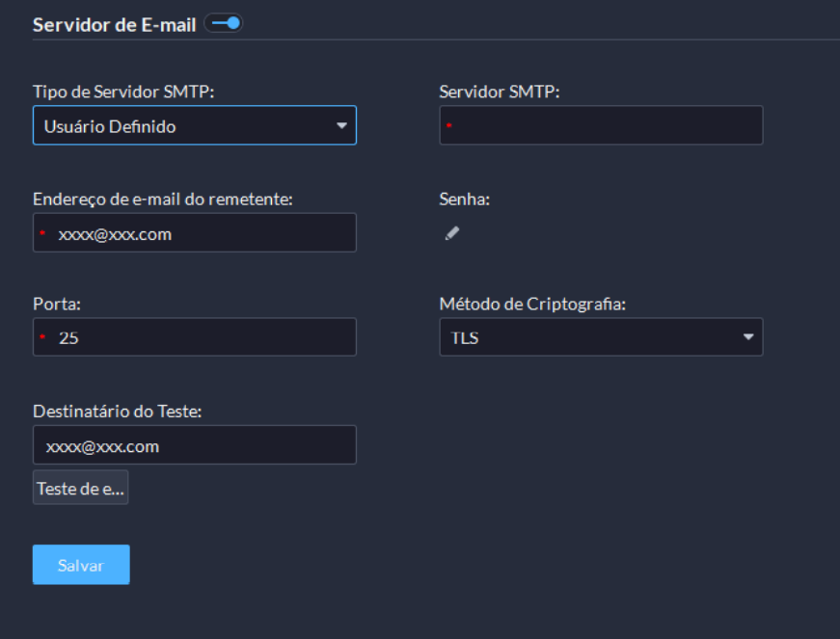Edit the Senha password using pencil icon
The width and height of the screenshot is (840, 639).
point(452,233)
